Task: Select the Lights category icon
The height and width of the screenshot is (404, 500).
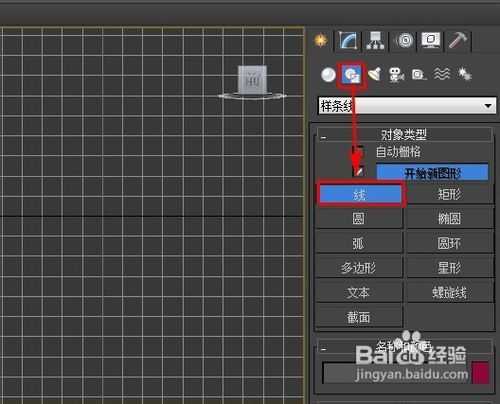Action: tap(375, 74)
